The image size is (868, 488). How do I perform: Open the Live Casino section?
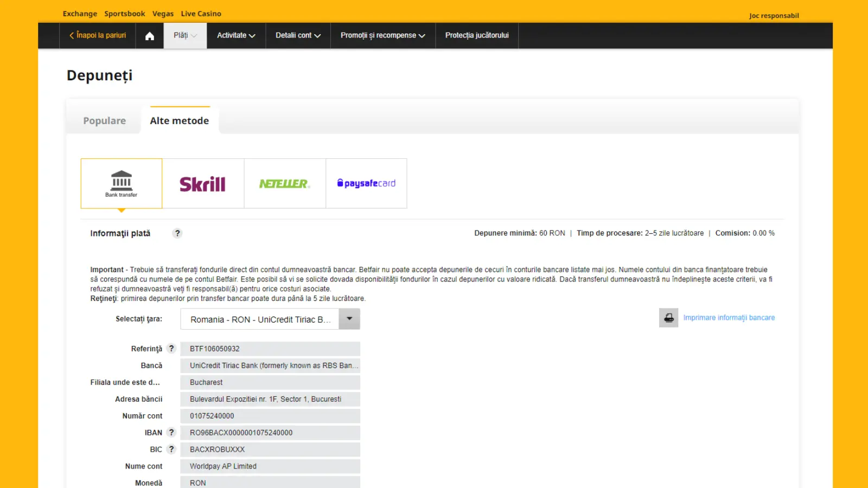point(201,14)
